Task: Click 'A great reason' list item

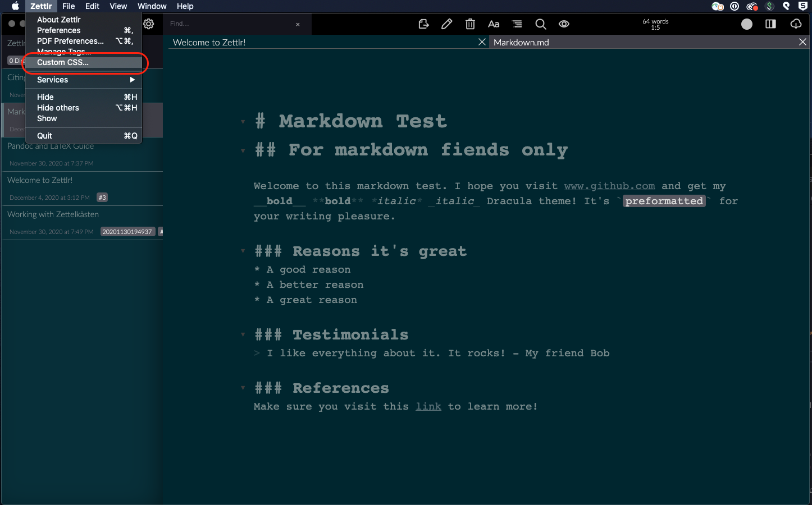Action: (x=312, y=300)
